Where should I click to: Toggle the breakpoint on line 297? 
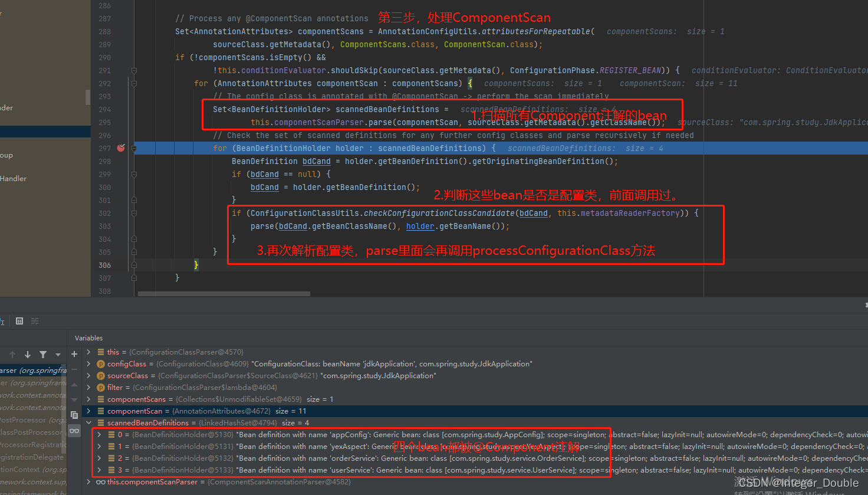coord(121,148)
